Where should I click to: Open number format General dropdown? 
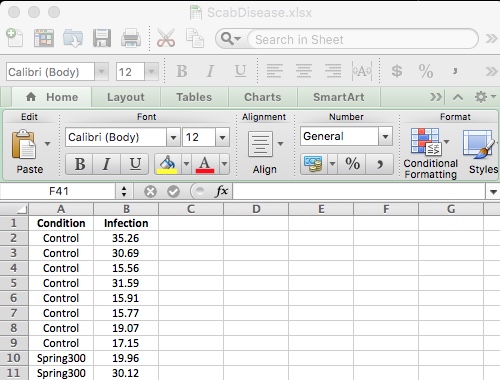[x=386, y=136]
